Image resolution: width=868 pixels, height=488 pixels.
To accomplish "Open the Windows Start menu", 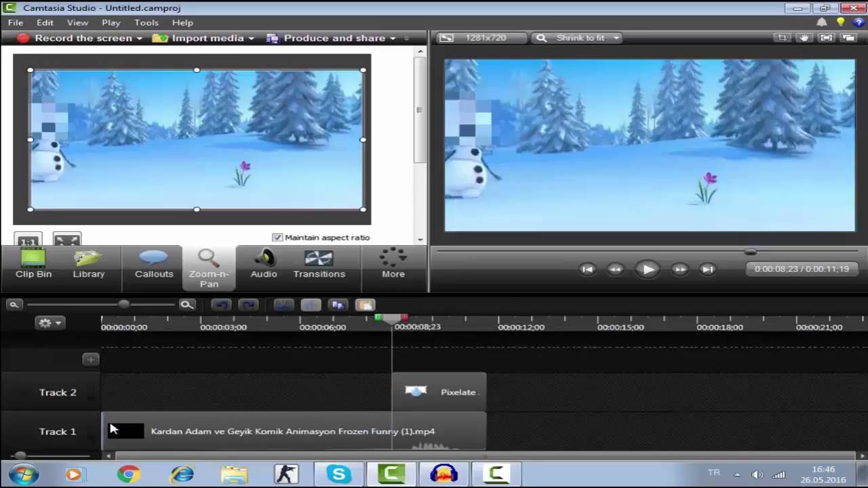I will click(24, 474).
